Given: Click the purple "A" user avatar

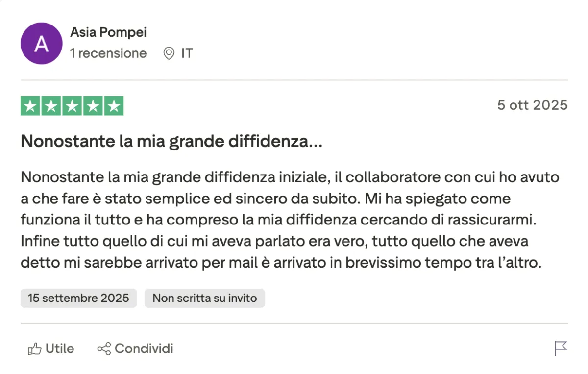Looking at the screenshot, I should pyautogui.click(x=41, y=44).
